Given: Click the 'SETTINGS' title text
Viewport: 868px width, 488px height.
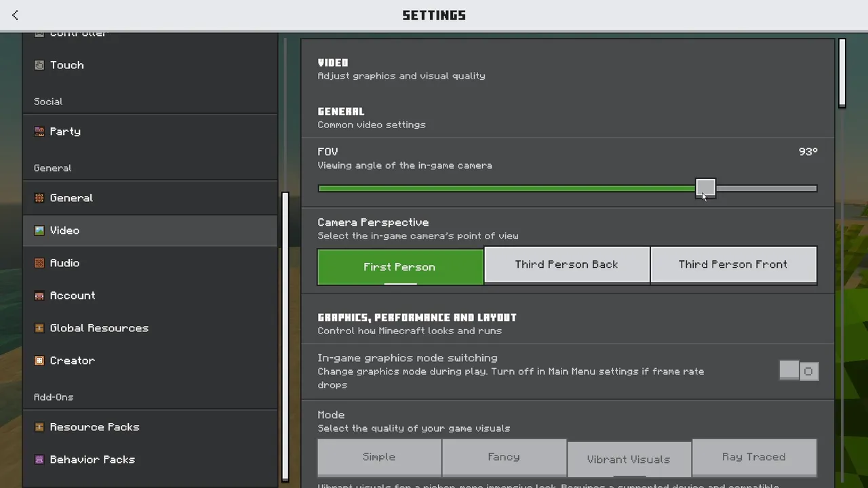Looking at the screenshot, I should click(434, 15).
